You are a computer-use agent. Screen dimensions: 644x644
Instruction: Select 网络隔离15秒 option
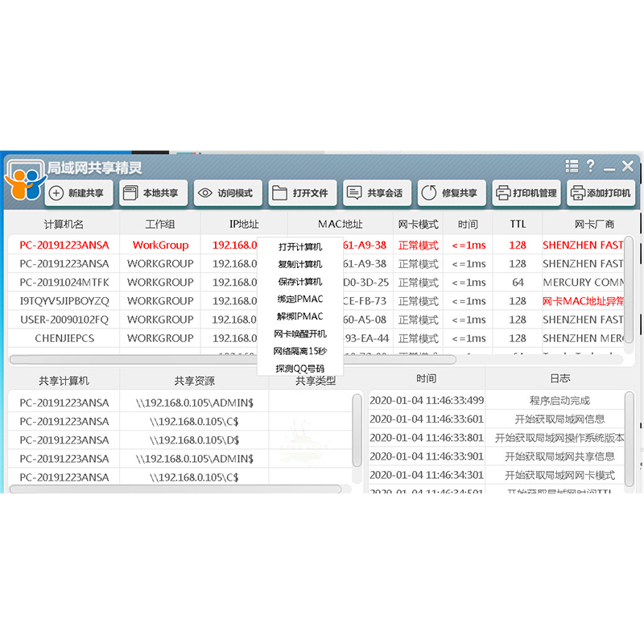[x=300, y=351]
